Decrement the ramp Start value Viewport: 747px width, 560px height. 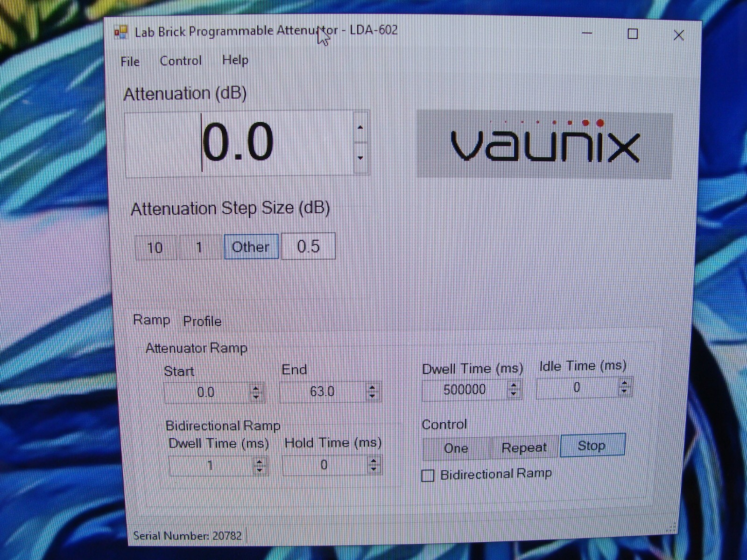[x=256, y=397]
